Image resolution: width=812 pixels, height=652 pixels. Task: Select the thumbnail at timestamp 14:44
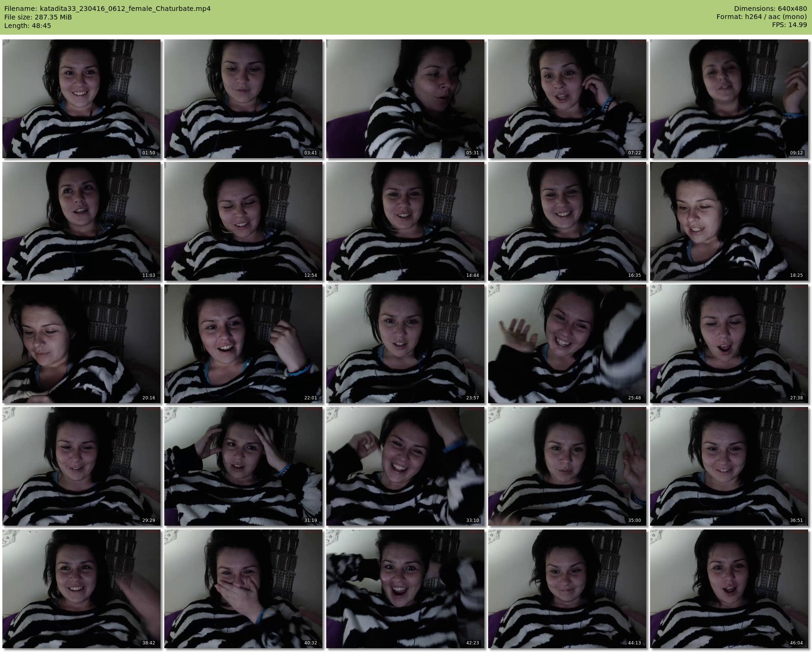[x=405, y=221]
